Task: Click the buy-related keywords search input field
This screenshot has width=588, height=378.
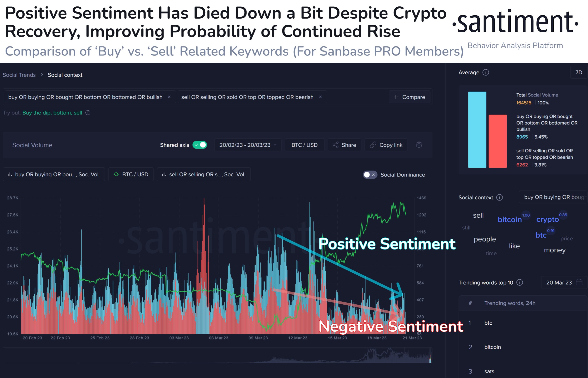Action: tap(90, 97)
